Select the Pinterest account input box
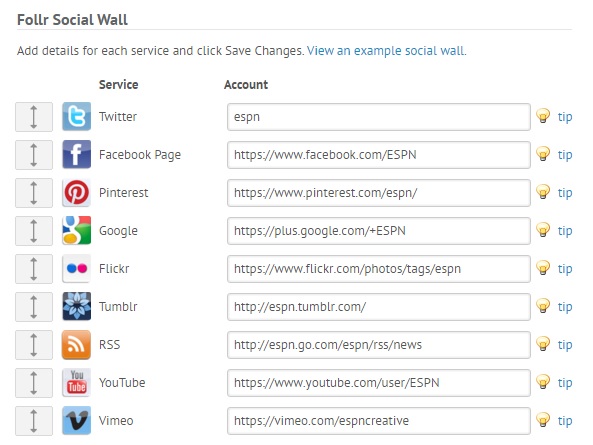Viewport: 593px width, 445px height. tap(379, 193)
